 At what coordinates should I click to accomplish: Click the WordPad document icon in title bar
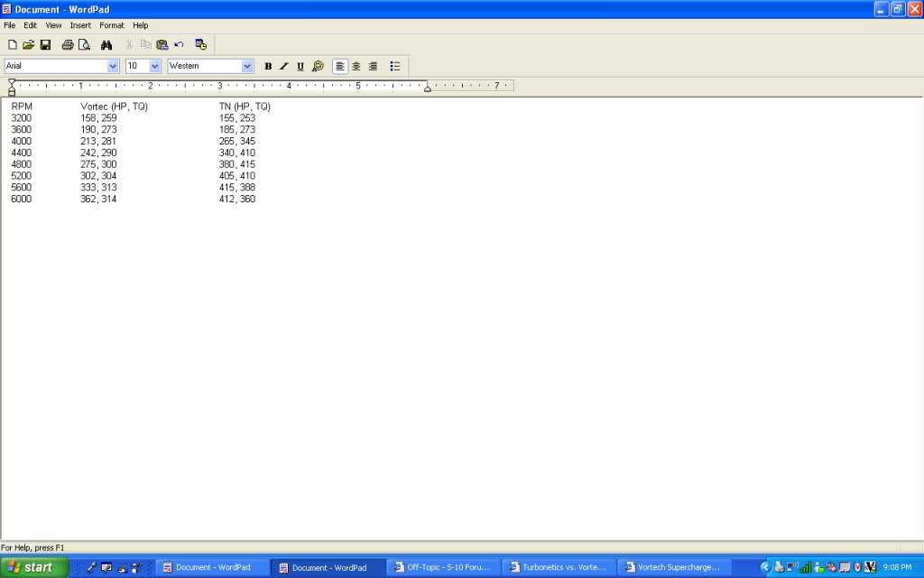click(x=6, y=9)
